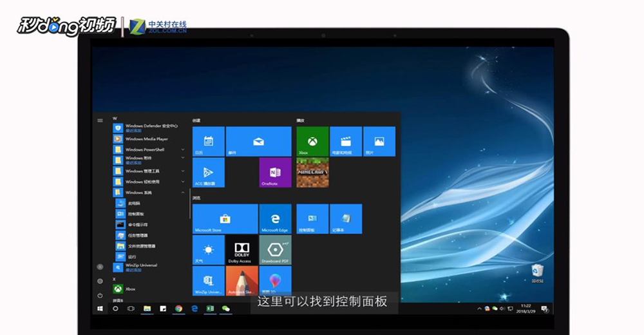
Task: Open the Paint 3D tile
Action: [x=275, y=281]
